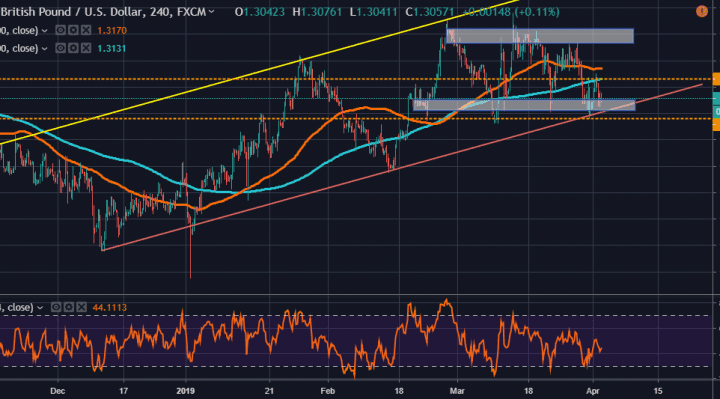This screenshot has height=399, width=720.
Task: Select the upper gray resistance zone rectangle
Action: pos(540,36)
